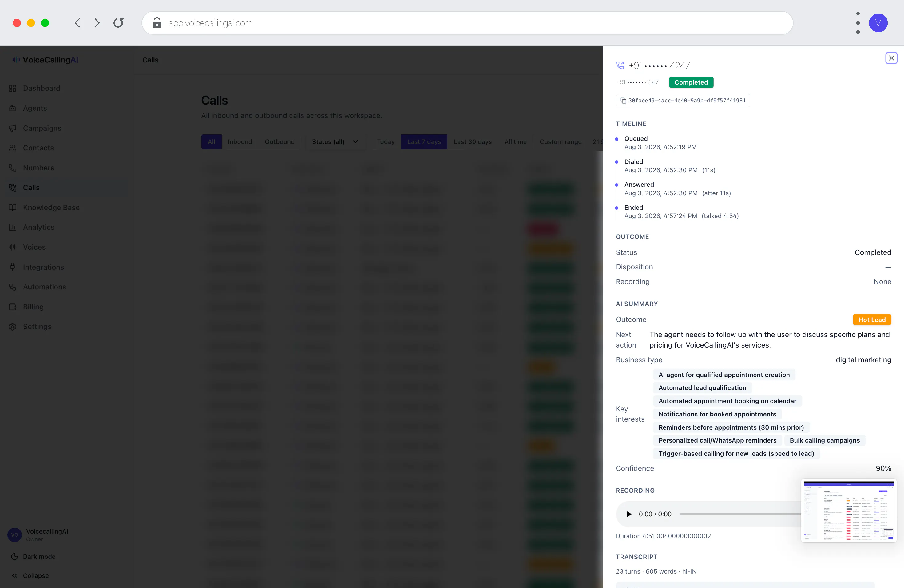Image resolution: width=904 pixels, height=588 pixels.
Task: Select the Calls phone icon in sidebar
Action: pos(13,188)
